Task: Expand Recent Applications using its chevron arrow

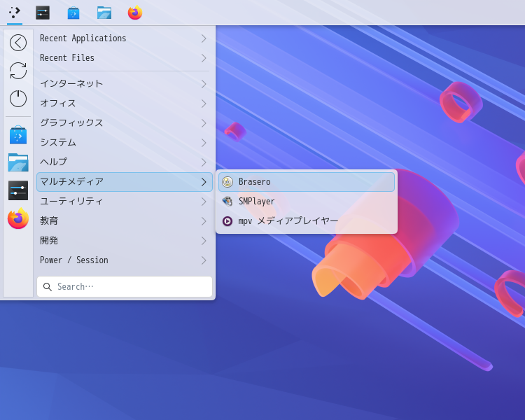Action: tap(204, 38)
